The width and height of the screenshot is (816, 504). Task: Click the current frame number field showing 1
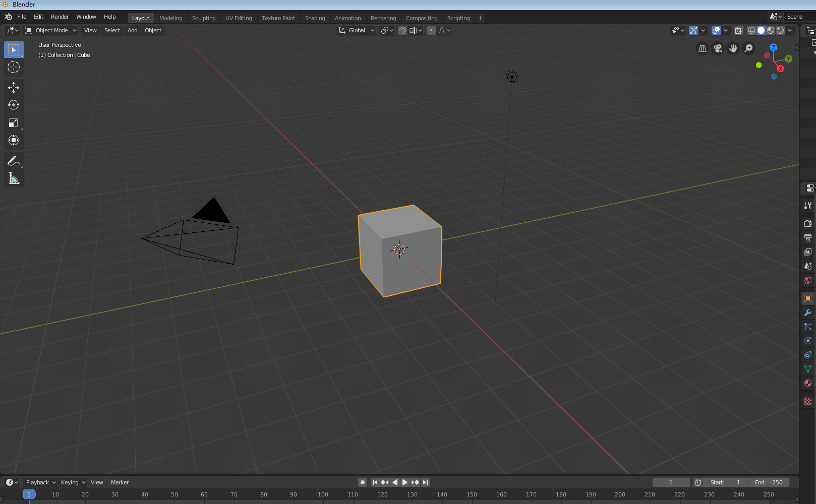pyautogui.click(x=671, y=482)
